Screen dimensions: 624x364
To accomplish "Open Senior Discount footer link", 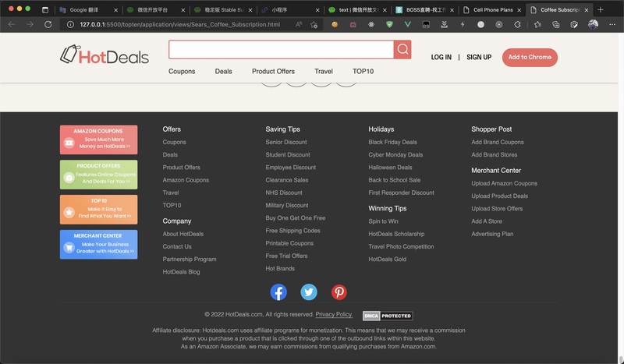I will pos(286,142).
